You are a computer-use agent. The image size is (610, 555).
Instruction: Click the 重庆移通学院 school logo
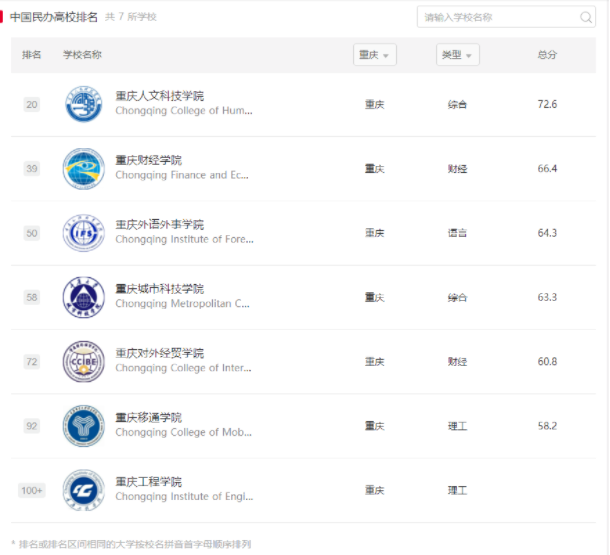click(x=84, y=426)
